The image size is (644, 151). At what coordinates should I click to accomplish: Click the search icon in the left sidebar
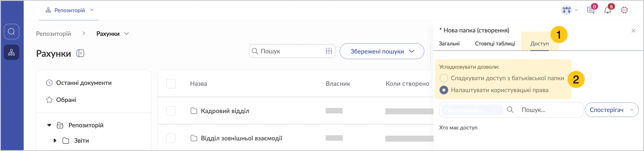coord(12,32)
